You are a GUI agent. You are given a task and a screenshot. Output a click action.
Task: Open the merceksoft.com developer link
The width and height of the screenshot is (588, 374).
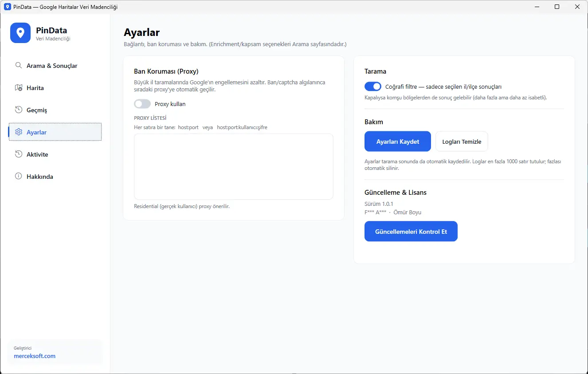click(35, 356)
